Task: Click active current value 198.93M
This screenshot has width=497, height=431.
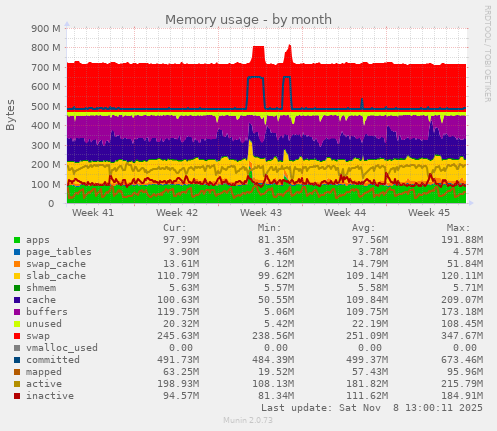Action: [178, 384]
